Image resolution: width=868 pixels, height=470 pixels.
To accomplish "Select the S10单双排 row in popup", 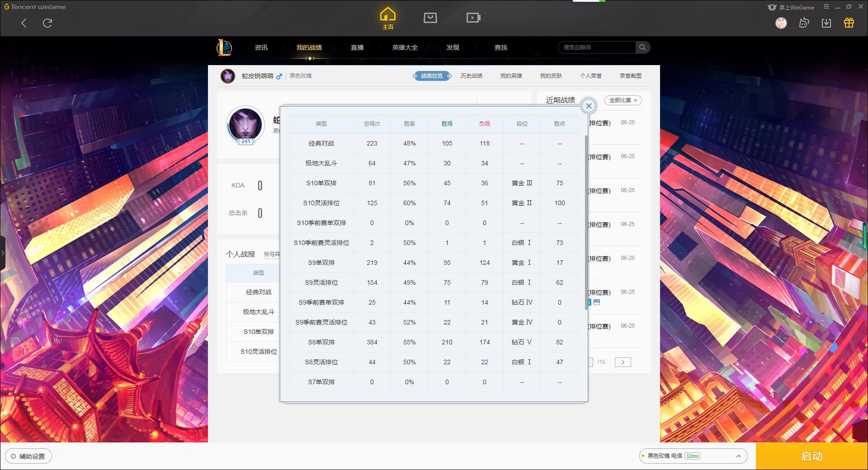I will (434, 183).
